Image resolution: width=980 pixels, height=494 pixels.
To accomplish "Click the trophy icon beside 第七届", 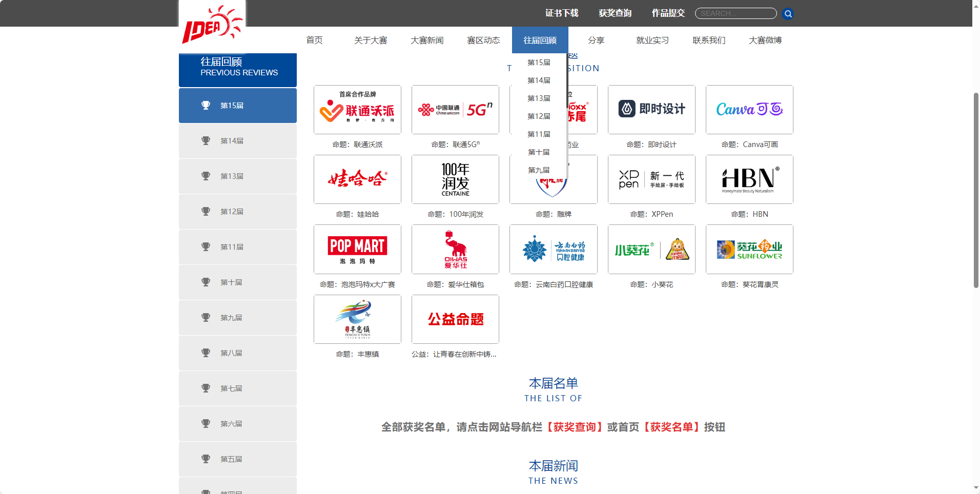I will 206,388.
